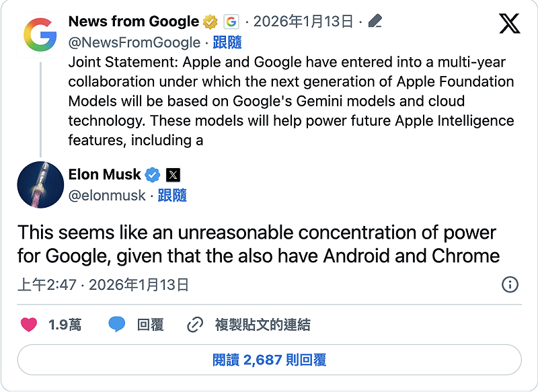Open 閱讀 2,687 則回覆 button
Viewport: 538px width, 392px height.
(269, 361)
